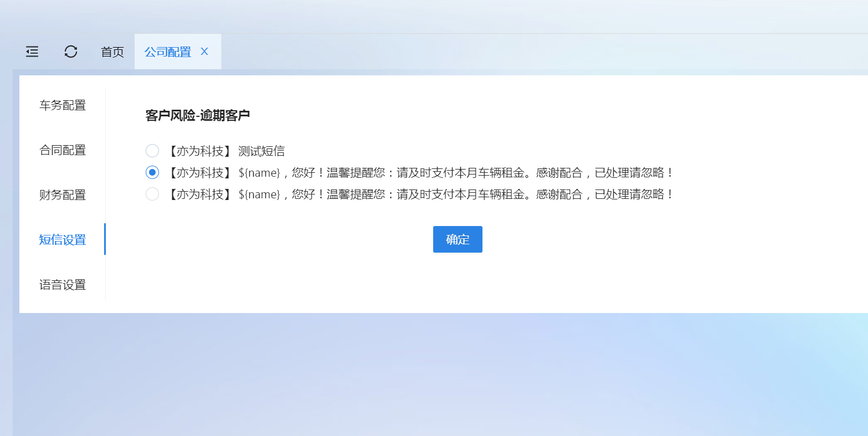Select the 测试短信 radio button
The height and width of the screenshot is (436, 868).
pos(152,151)
